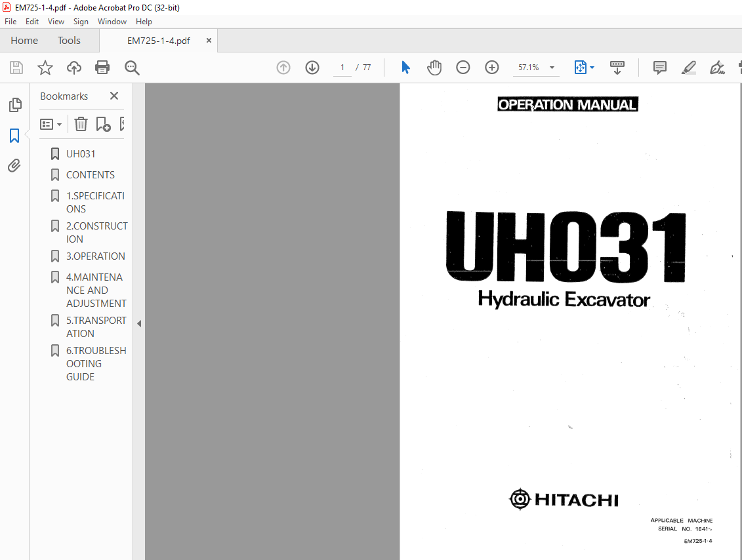
Task: Print the document with printer icon
Action: point(102,68)
